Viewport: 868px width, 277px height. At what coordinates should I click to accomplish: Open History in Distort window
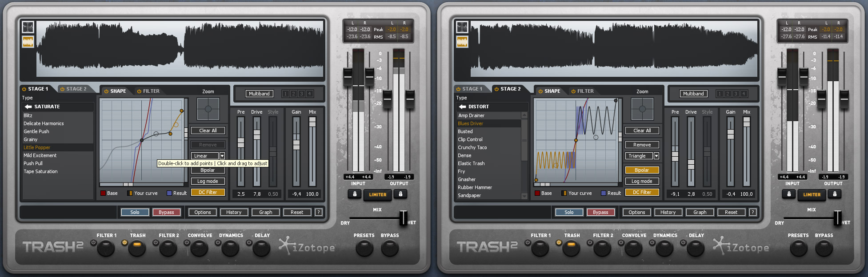tap(668, 212)
